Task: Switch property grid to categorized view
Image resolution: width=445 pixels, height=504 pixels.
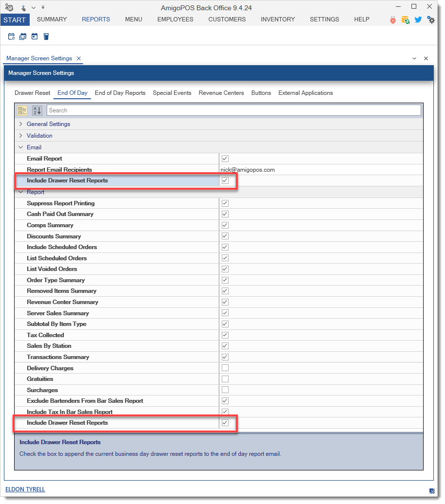Action: tap(22, 110)
